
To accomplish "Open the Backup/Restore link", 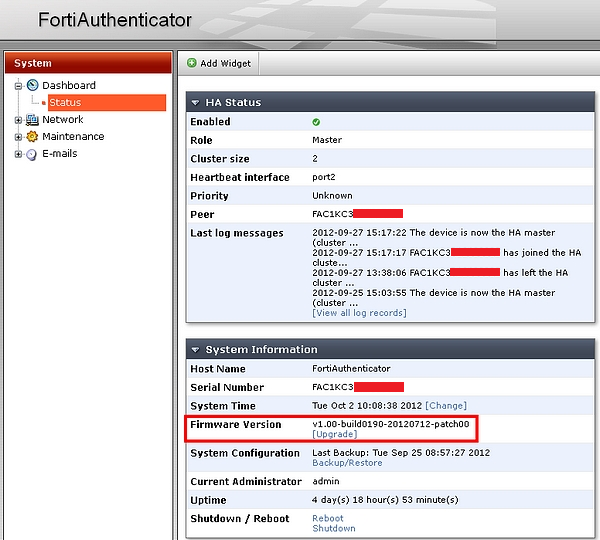I will (347, 463).
